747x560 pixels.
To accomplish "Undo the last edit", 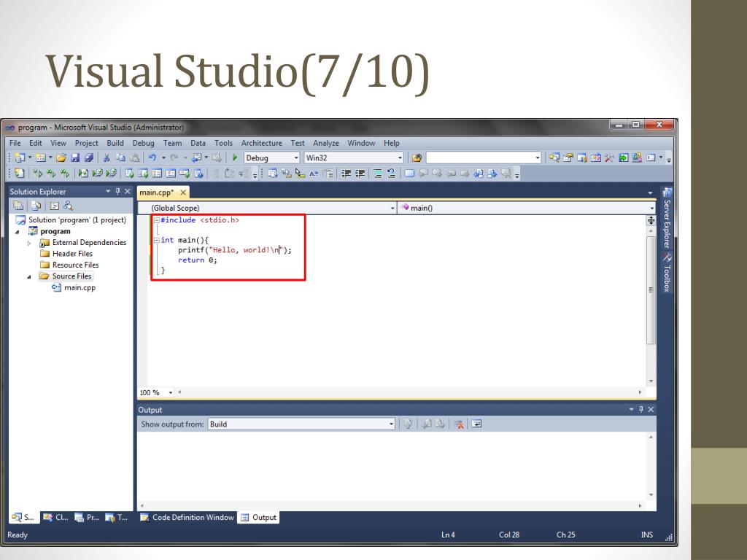I will click(152, 157).
